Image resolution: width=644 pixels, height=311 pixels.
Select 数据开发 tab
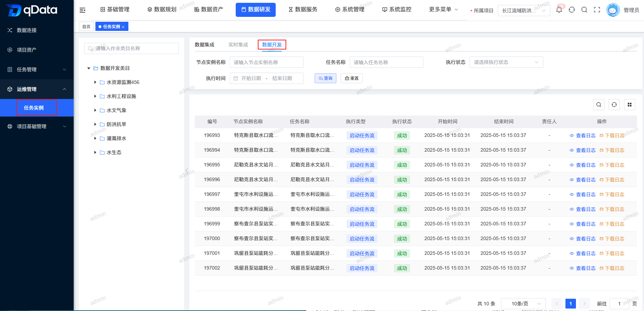pyautogui.click(x=272, y=45)
